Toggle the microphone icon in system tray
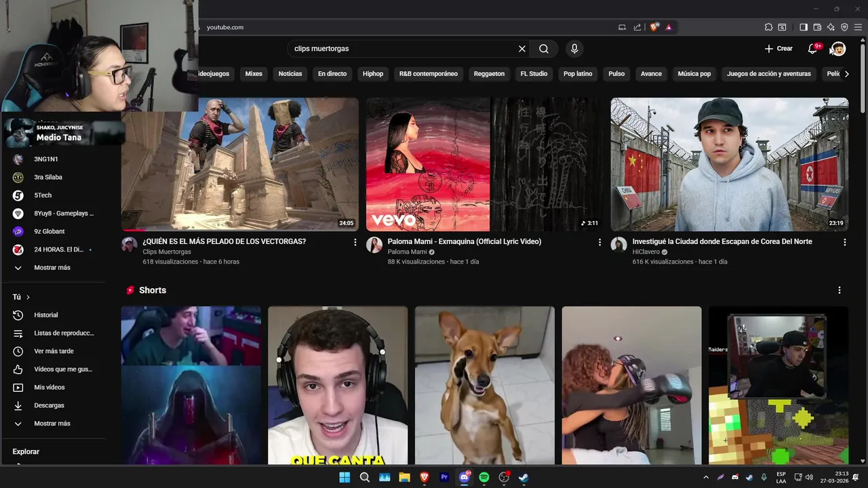The image size is (868, 488). pos(764,477)
